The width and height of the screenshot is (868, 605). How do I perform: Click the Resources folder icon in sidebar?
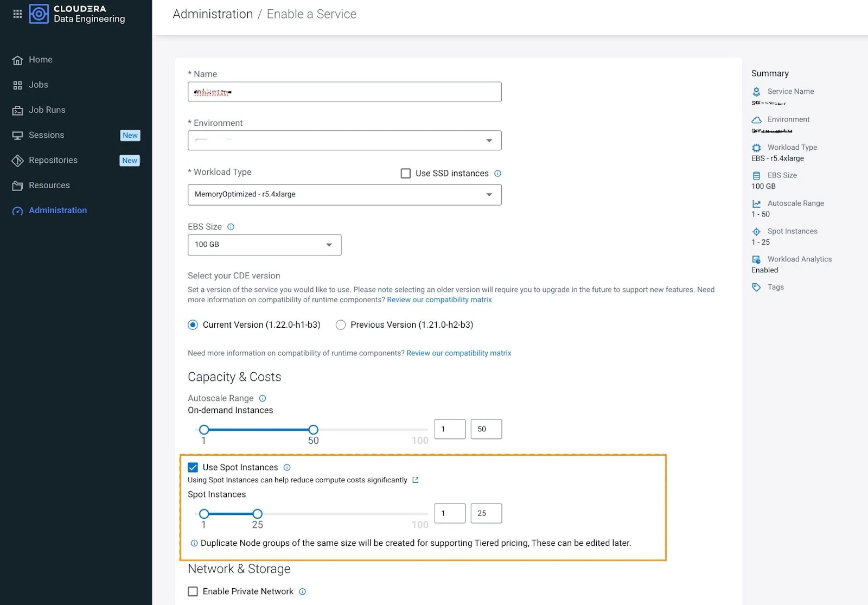(x=17, y=186)
